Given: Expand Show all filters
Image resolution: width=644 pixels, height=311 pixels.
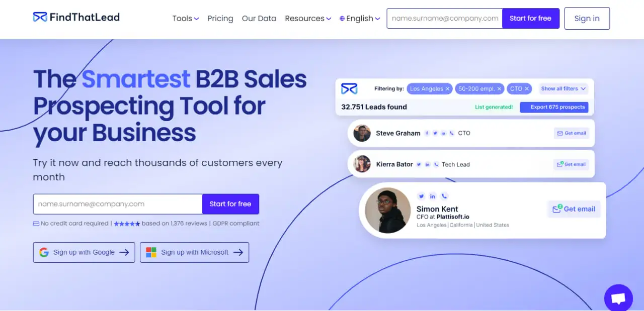Looking at the screenshot, I should (x=563, y=89).
